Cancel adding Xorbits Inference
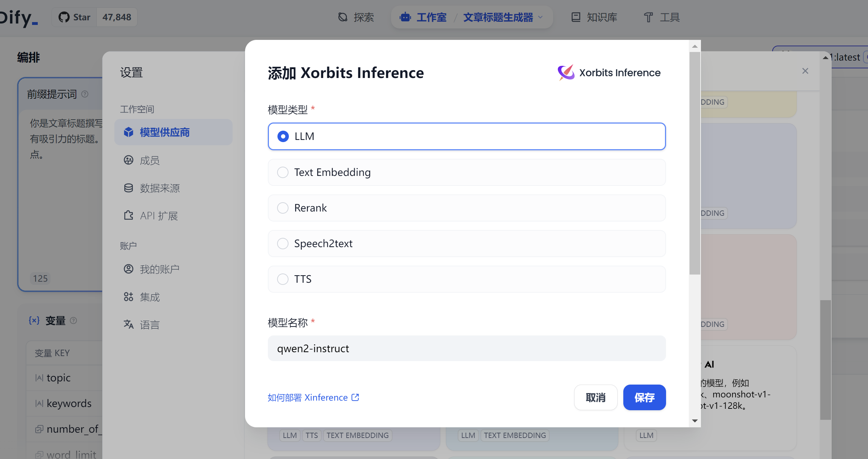The width and height of the screenshot is (868, 459). tap(596, 397)
